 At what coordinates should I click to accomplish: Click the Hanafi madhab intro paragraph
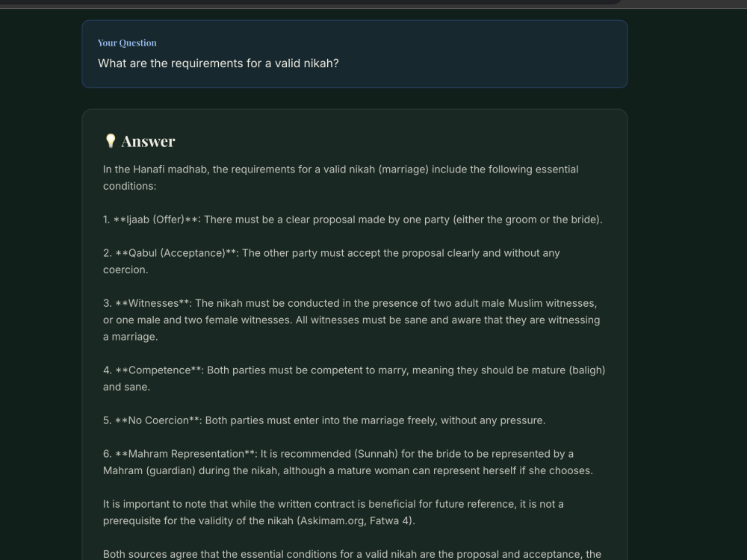click(x=341, y=178)
